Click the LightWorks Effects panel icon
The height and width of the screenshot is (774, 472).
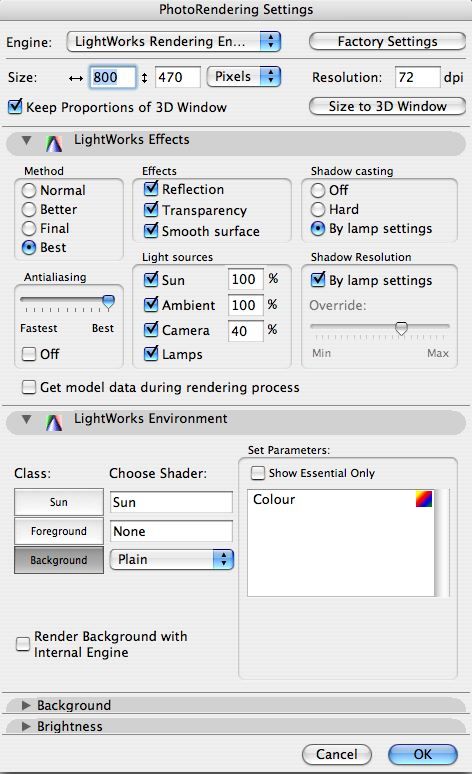pyautogui.click(x=53, y=144)
